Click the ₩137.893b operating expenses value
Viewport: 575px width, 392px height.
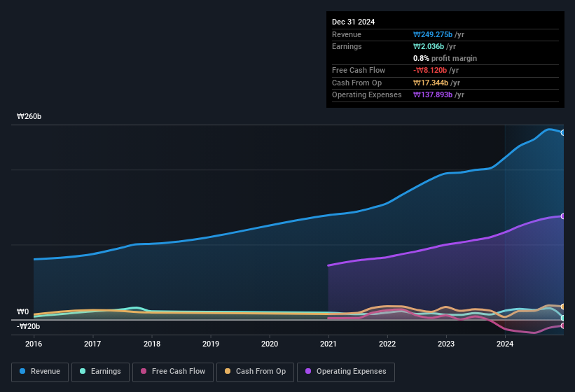click(433, 95)
